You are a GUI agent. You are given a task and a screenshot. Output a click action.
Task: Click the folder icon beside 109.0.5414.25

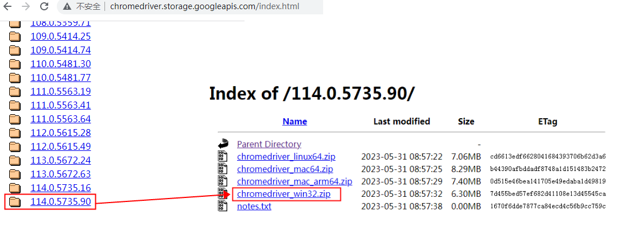15,37
